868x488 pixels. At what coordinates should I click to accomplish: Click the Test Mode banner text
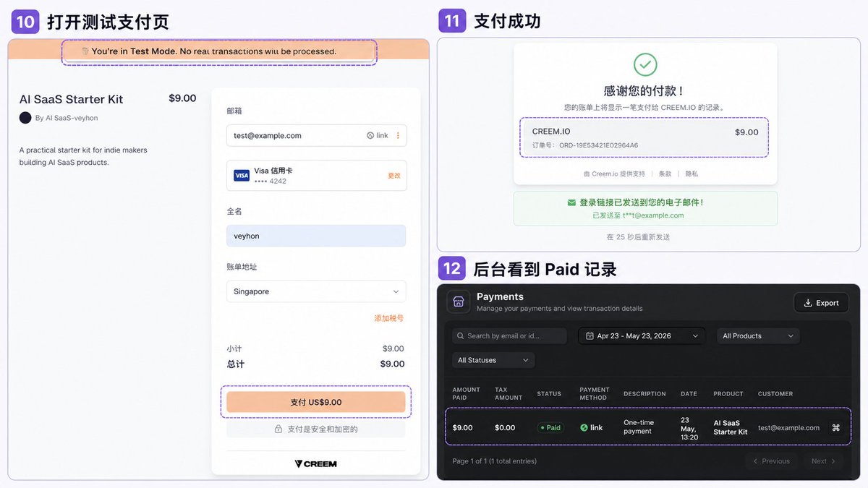point(214,51)
